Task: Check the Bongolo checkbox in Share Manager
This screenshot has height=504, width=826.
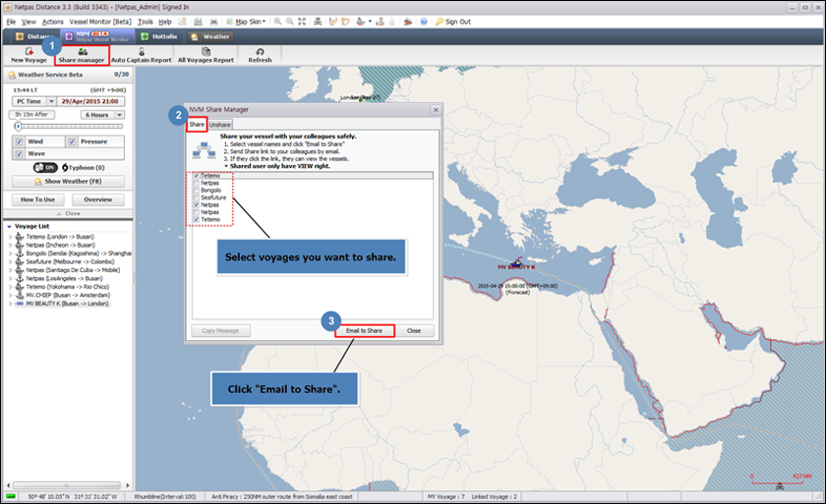Action: click(x=196, y=190)
